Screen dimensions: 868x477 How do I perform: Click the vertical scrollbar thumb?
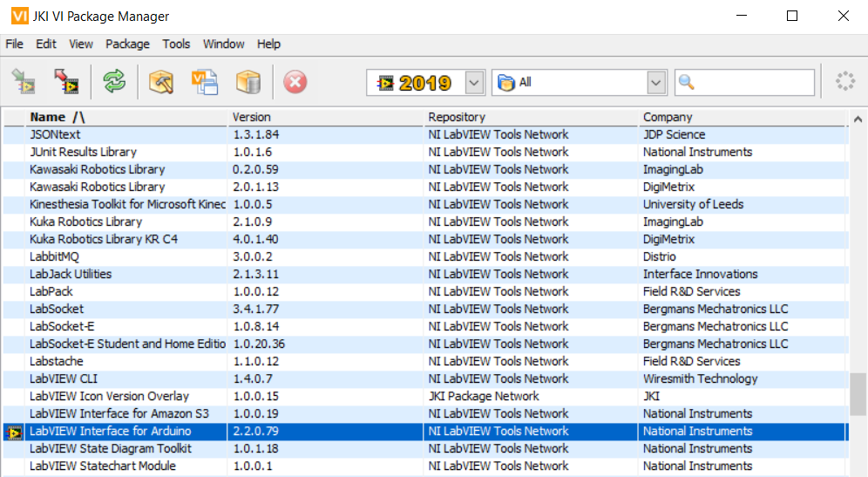(858, 394)
